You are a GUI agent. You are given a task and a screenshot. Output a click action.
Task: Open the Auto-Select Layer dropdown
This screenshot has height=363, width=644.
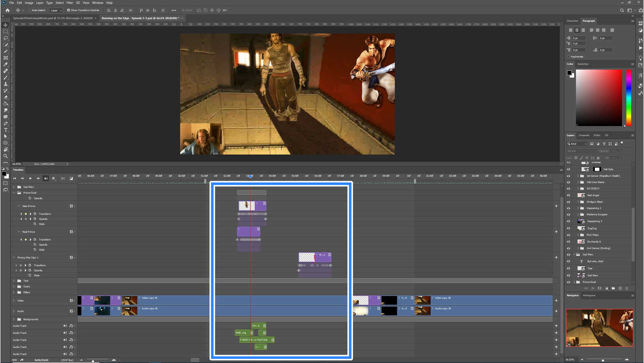(x=56, y=10)
